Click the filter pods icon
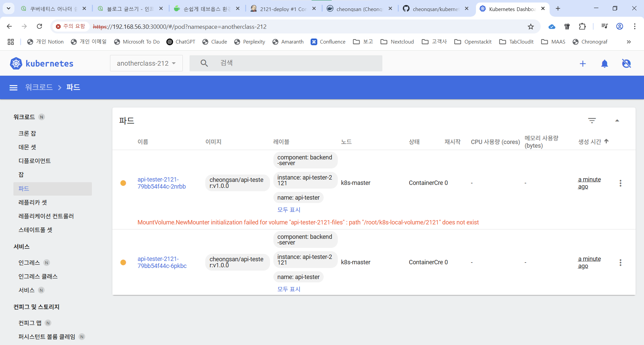Screen dimensions: 644x345 pyautogui.click(x=592, y=121)
